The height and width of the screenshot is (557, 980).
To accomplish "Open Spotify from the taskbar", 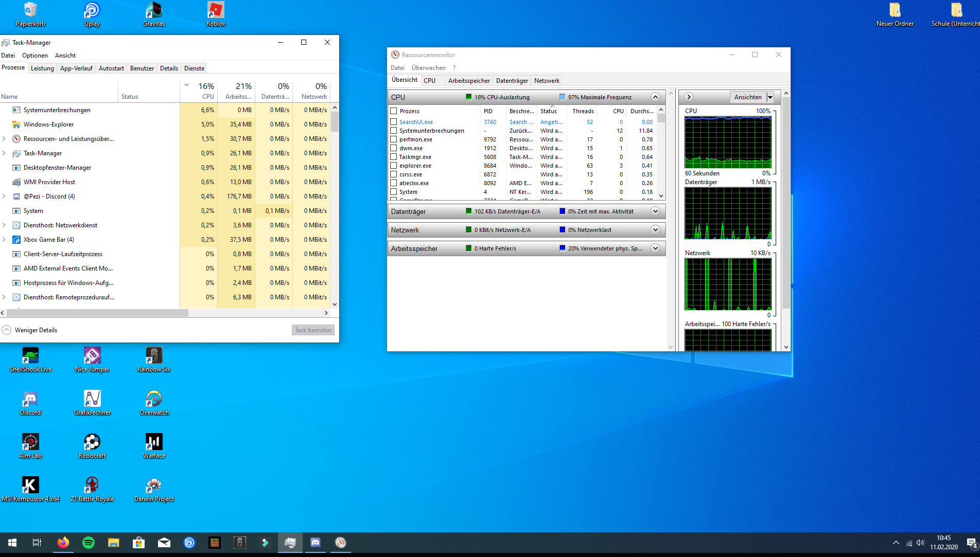I will (x=89, y=543).
